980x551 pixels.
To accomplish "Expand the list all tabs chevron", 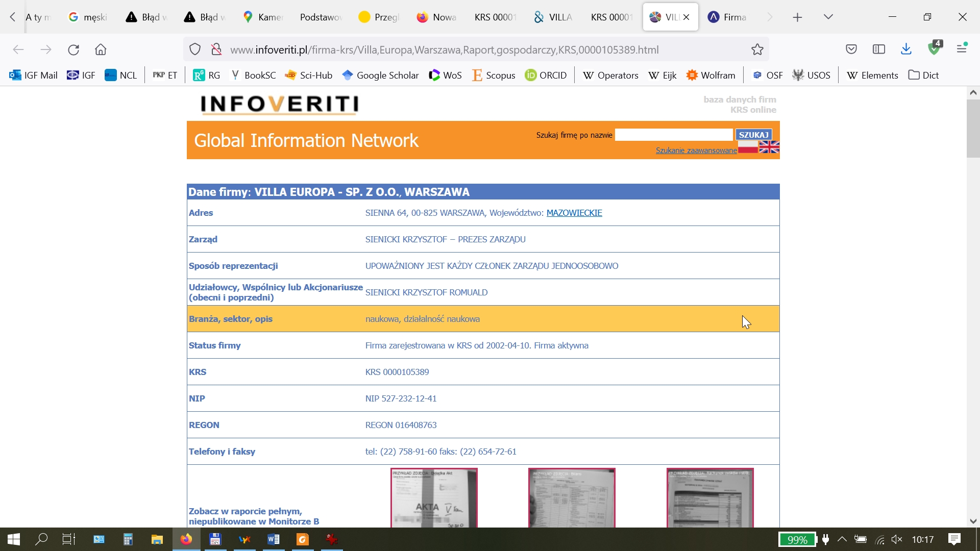I will [828, 17].
